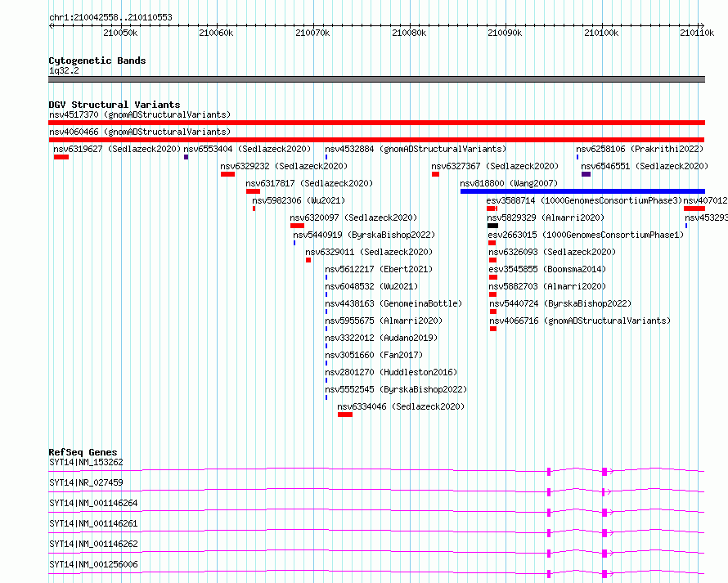Click the nsv4060466 gnomAD variant label
This screenshot has height=583, width=728.
coord(140,132)
